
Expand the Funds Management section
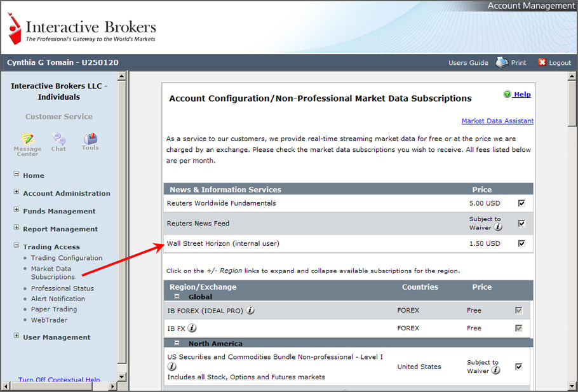click(x=17, y=210)
